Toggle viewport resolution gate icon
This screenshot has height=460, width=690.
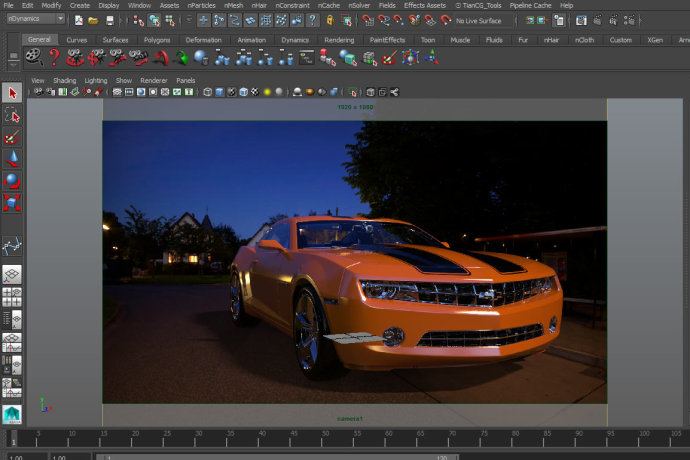(141, 92)
